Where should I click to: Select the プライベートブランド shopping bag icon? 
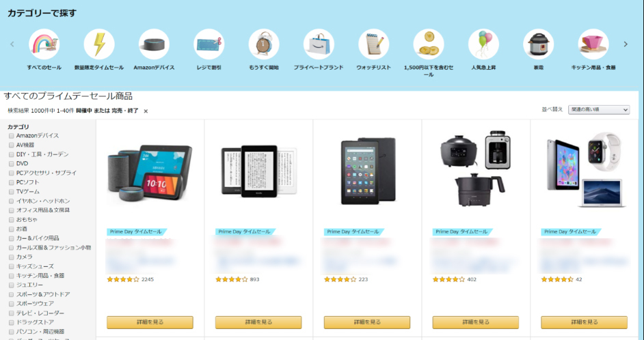[319, 44]
